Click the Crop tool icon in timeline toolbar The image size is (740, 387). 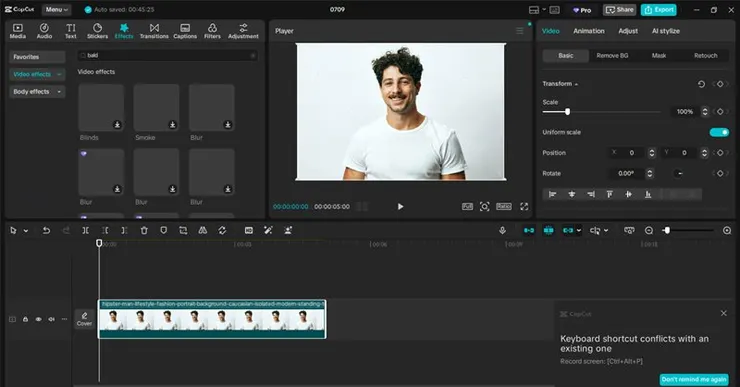click(x=183, y=230)
